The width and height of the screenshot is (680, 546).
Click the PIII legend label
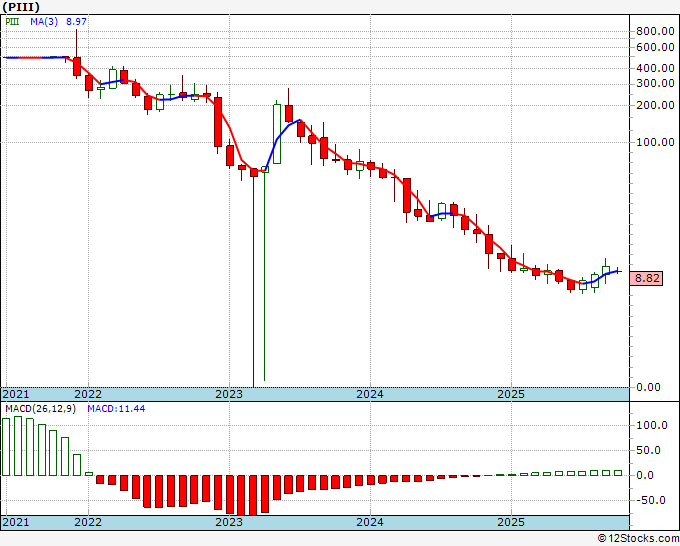click(x=12, y=21)
